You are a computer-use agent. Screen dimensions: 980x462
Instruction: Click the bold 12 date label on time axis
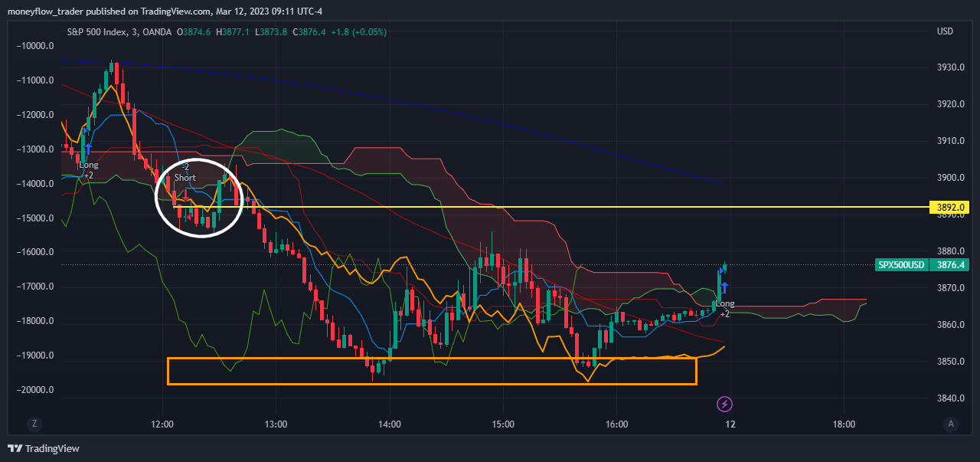click(730, 424)
